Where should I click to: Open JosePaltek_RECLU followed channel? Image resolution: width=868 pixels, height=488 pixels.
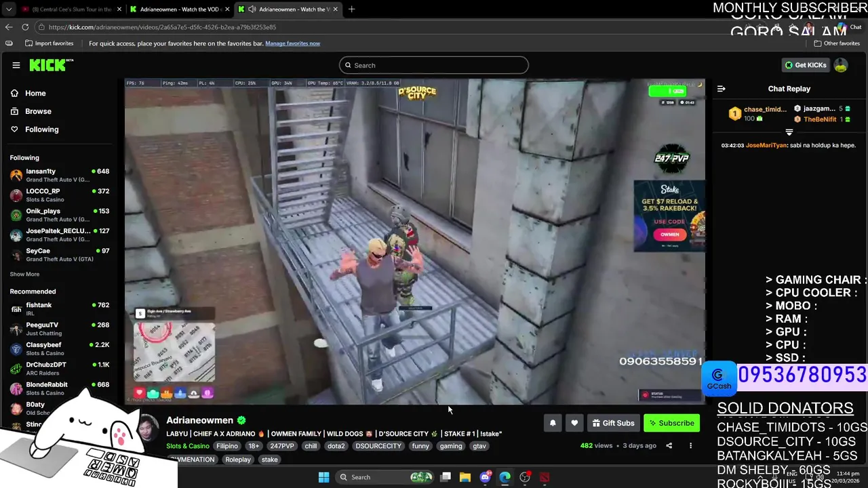tap(60, 235)
